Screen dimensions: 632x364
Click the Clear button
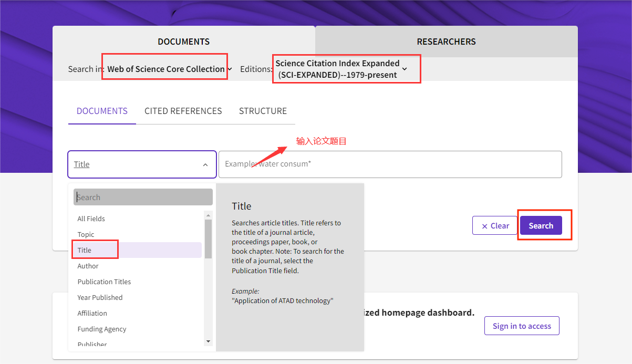(494, 226)
